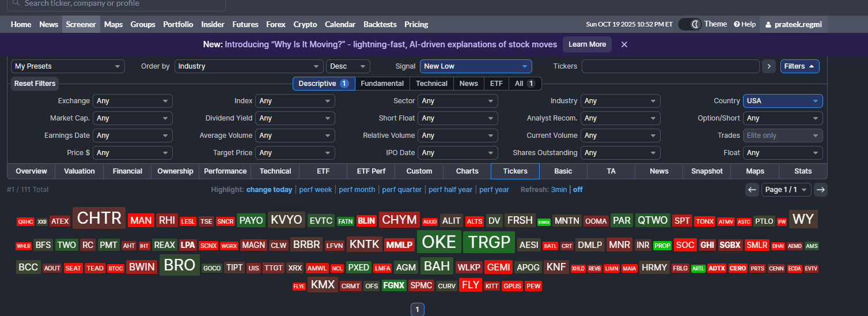Viewport: 868px width, 316px height.
Task: Open the Country USA dropdown
Action: (783, 101)
